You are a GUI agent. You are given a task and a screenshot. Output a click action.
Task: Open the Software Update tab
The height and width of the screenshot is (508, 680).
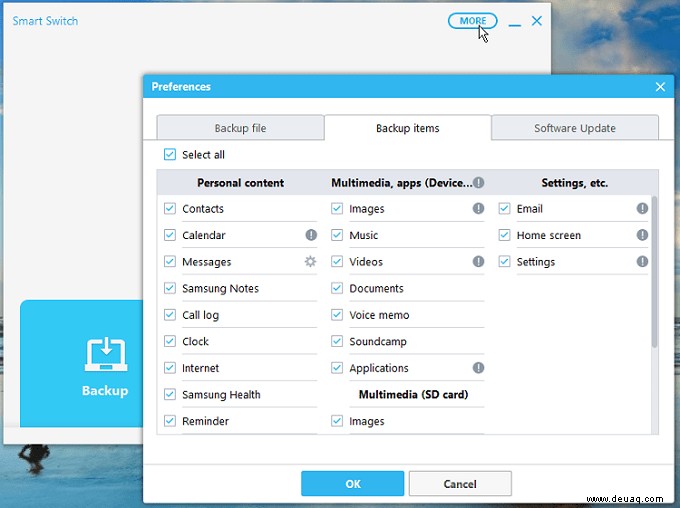(575, 128)
